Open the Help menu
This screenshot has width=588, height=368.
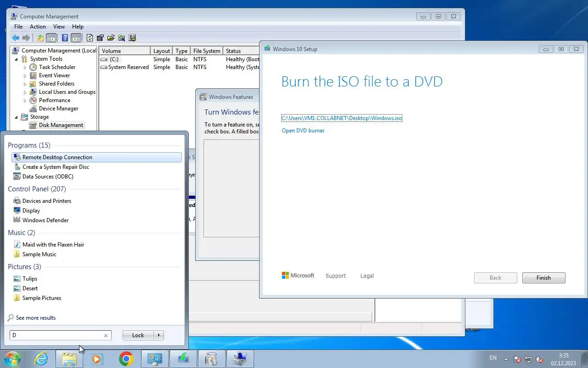[78, 27]
